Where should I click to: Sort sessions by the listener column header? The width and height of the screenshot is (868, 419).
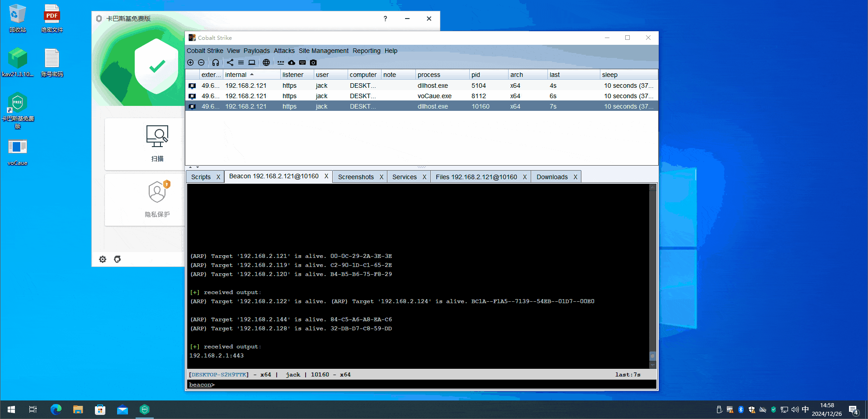297,75
